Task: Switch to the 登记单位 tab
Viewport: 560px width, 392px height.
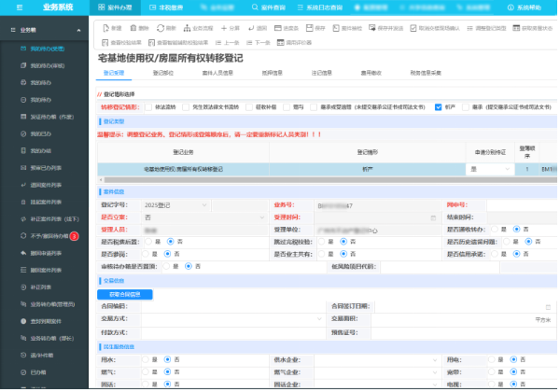Action: click(162, 71)
